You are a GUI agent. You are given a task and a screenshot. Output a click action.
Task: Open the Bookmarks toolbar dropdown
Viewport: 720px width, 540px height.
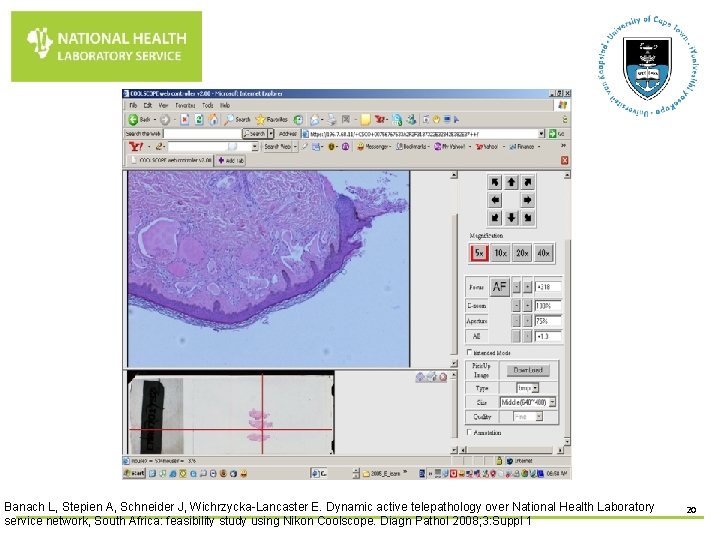click(412, 147)
